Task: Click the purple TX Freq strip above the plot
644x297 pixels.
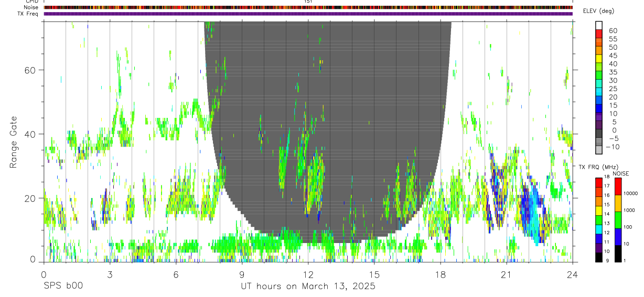Action: tap(308, 14)
